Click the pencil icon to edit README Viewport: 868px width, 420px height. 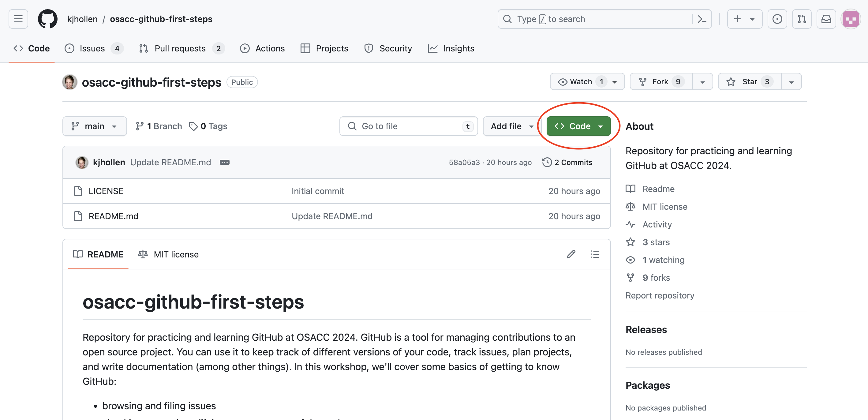pos(571,254)
